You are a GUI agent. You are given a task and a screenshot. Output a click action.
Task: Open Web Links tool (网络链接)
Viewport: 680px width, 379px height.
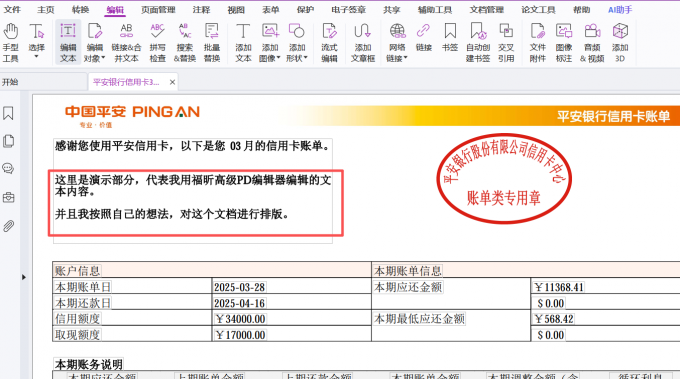[x=397, y=42]
